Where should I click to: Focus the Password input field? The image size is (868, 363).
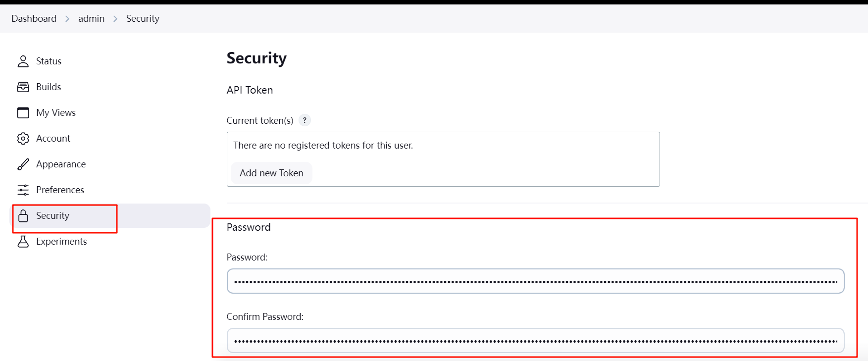point(536,281)
